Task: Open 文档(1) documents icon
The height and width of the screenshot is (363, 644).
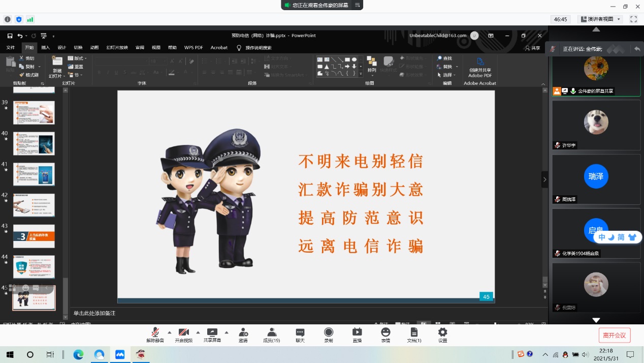Action: pyautogui.click(x=414, y=335)
